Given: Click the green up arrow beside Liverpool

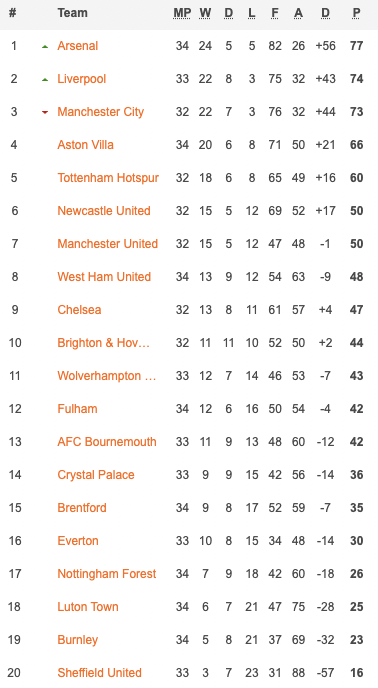Looking at the screenshot, I should click(x=45, y=79).
